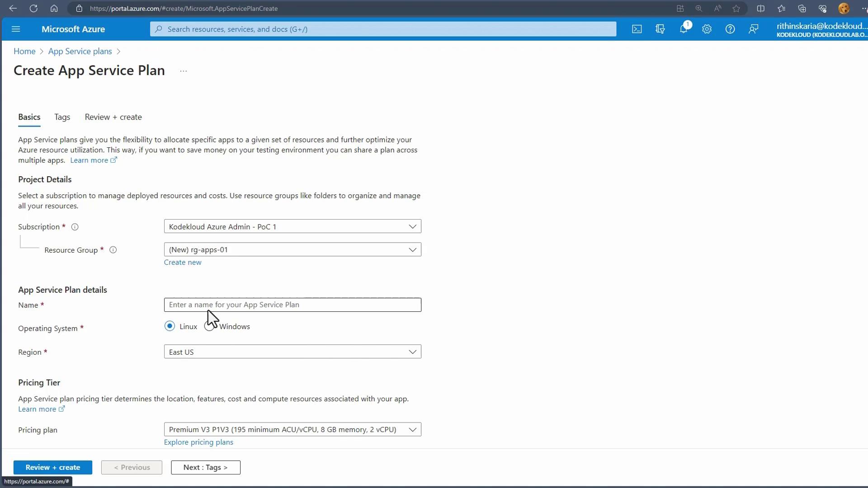The height and width of the screenshot is (488, 868).
Task: Open Cloud Shell from the top bar
Action: (637, 29)
